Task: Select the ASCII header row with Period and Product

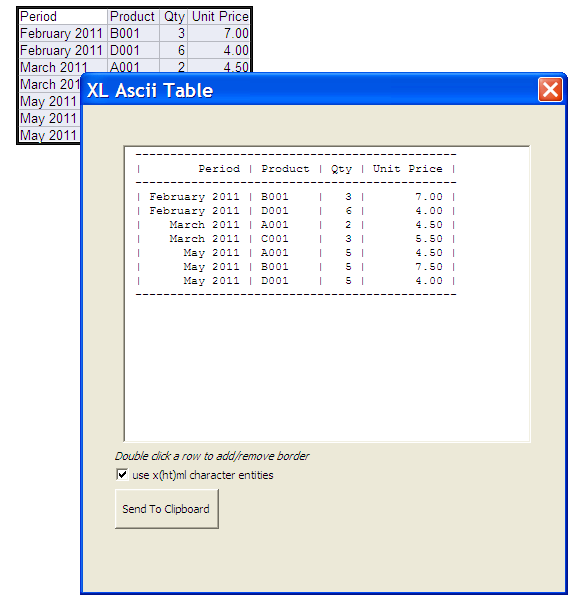Action: pyautogui.click(x=296, y=169)
